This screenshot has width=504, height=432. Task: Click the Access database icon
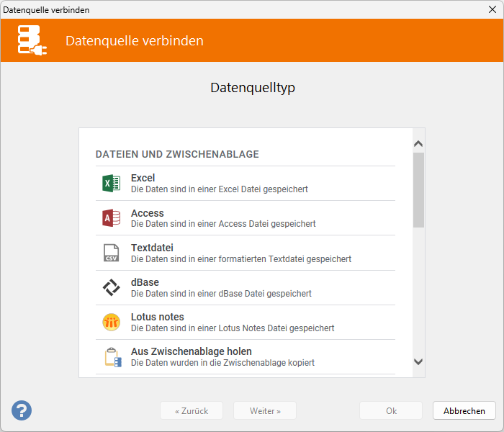111,218
